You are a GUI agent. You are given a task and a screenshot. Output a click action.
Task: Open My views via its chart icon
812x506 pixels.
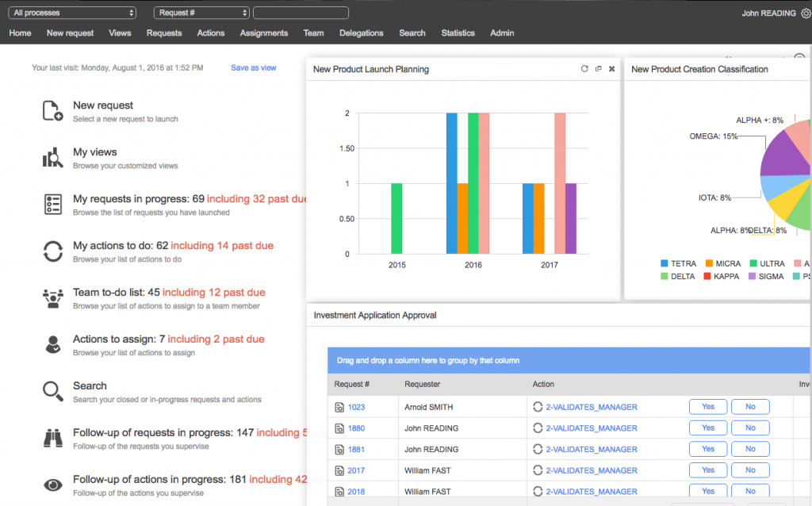pos(52,158)
